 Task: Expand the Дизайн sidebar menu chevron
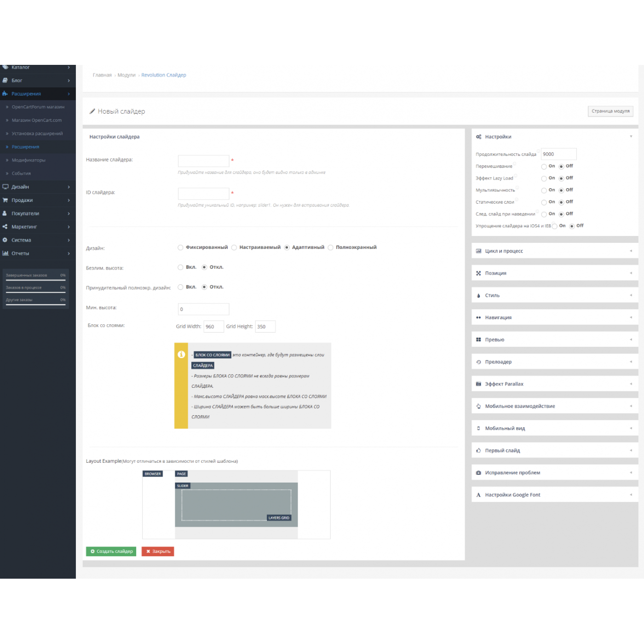(x=69, y=187)
